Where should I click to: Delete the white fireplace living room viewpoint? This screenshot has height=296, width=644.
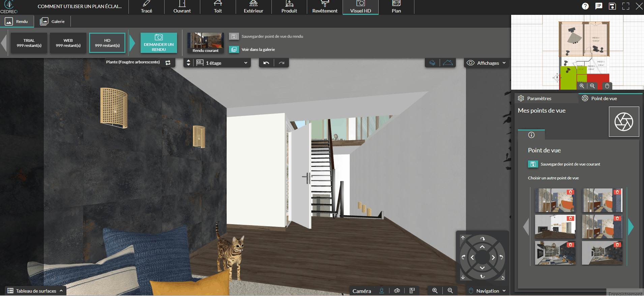(x=570, y=218)
